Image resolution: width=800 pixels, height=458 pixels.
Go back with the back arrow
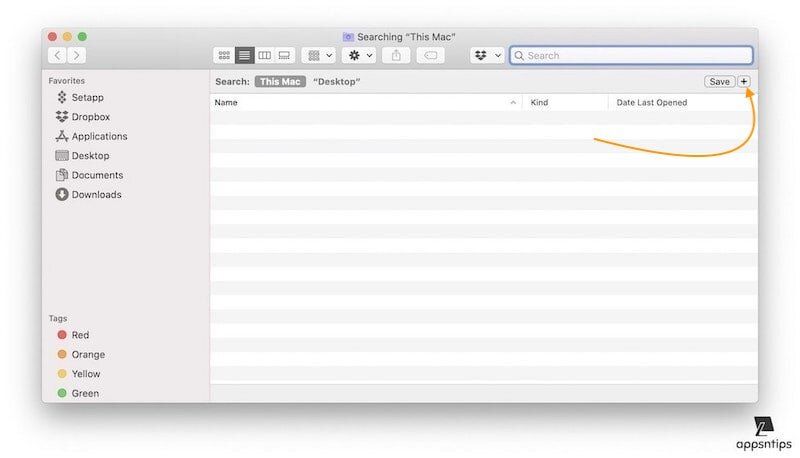click(57, 56)
